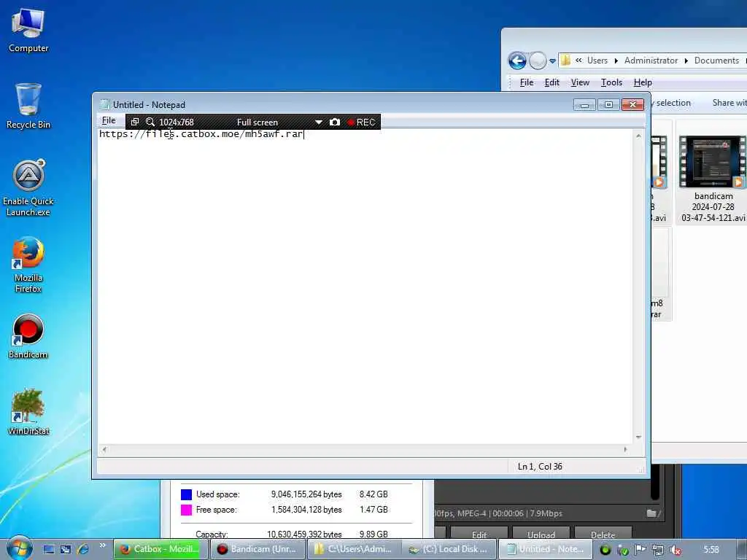Open the Bandicam screen mode dropdown arrow
747x560 pixels.
pos(319,122)
